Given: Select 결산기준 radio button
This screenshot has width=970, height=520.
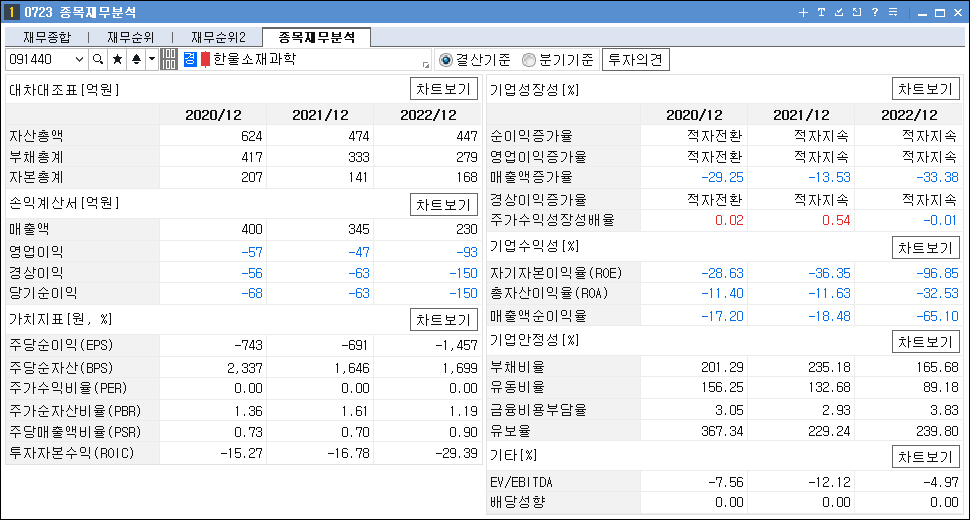Looking at the screenshot, I should tap(445, 60).
